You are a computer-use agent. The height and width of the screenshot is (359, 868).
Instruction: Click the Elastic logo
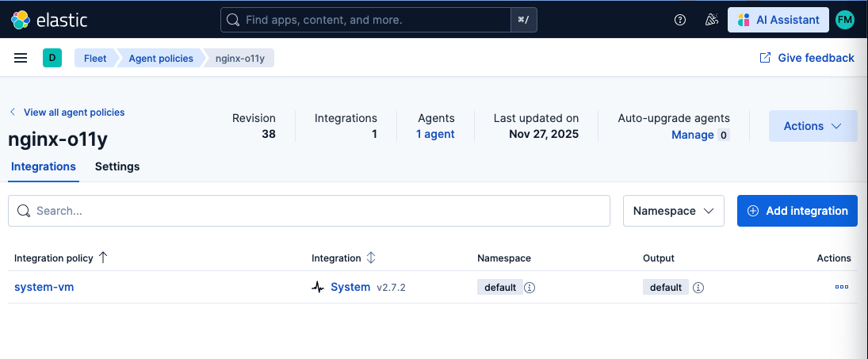49,20
